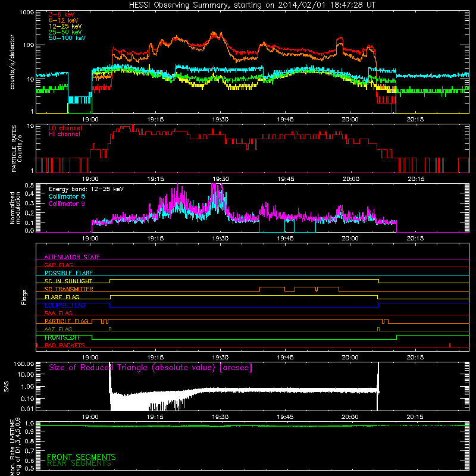Click 19:15 label under modulation plot
Screen dimensions: 476x476
pyautogui.click(x=155, y=239)
